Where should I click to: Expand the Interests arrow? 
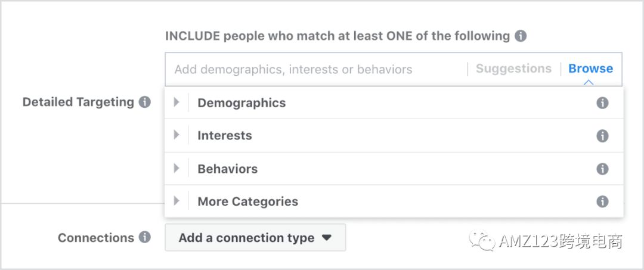pyautogui.click(x=177, y=135)
